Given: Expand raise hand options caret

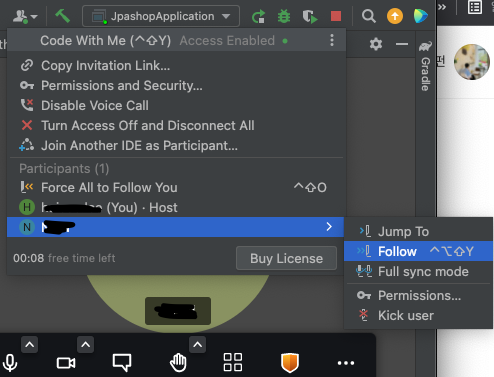Looking at the screenshot, I should click(x=197, y=345).
